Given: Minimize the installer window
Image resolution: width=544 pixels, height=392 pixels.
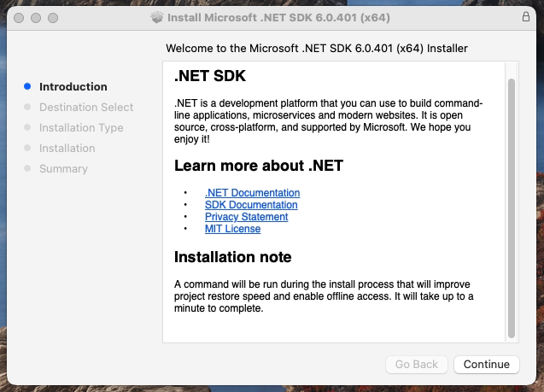Looking at the screenshot, I should 36,18.
